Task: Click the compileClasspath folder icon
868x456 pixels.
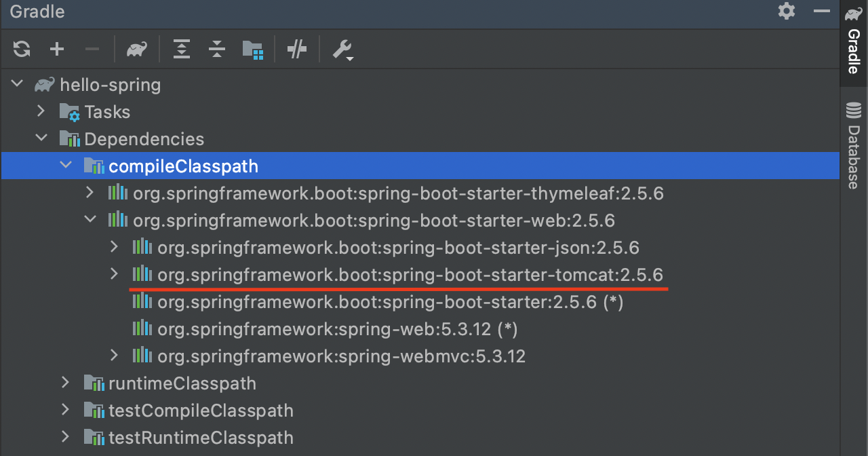Action: [x=94, y=166]
